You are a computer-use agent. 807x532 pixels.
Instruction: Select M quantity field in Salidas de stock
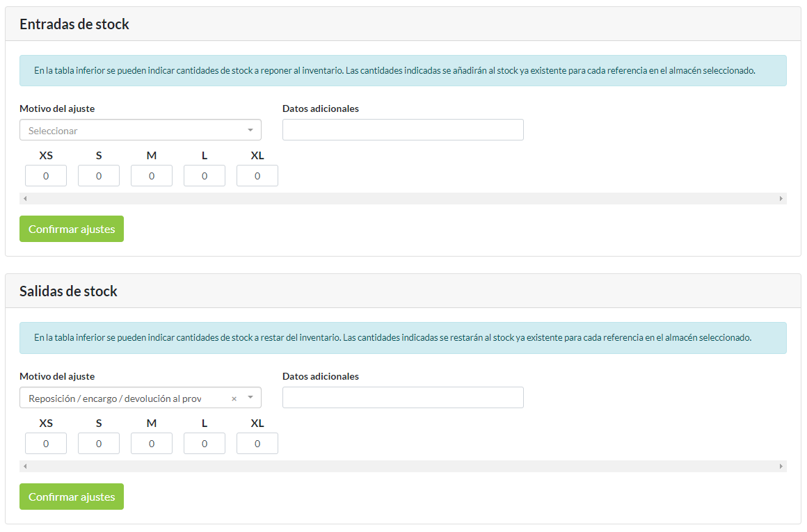tap(152, 444)
